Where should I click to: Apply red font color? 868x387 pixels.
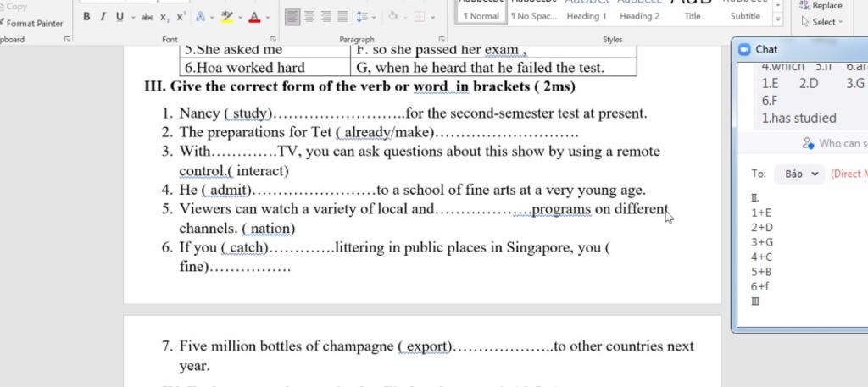tap(254, 17)
